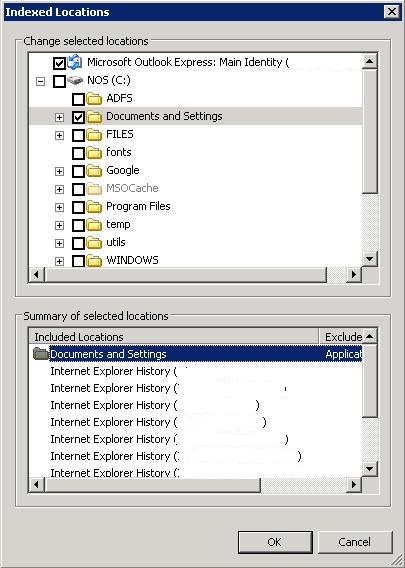Screen dimensions: 405x568
Task: Click the Documents and Settings icon in summary list
Action: pyautogui.click(x=41, y=354)
